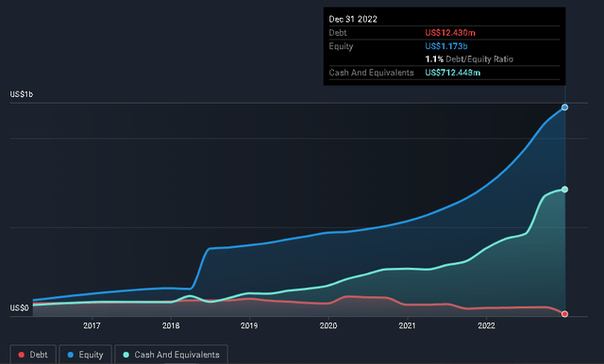Screen dimensions: 604x364
Task: Click Cash And Equivalents label in tooltip
Action: click(371, 73)
